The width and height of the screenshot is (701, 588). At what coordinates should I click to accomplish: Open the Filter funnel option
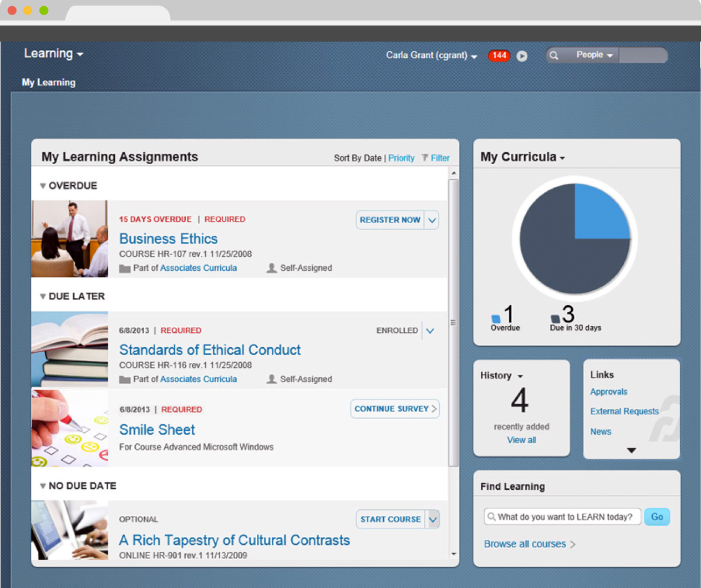click(x=435, y=158)
